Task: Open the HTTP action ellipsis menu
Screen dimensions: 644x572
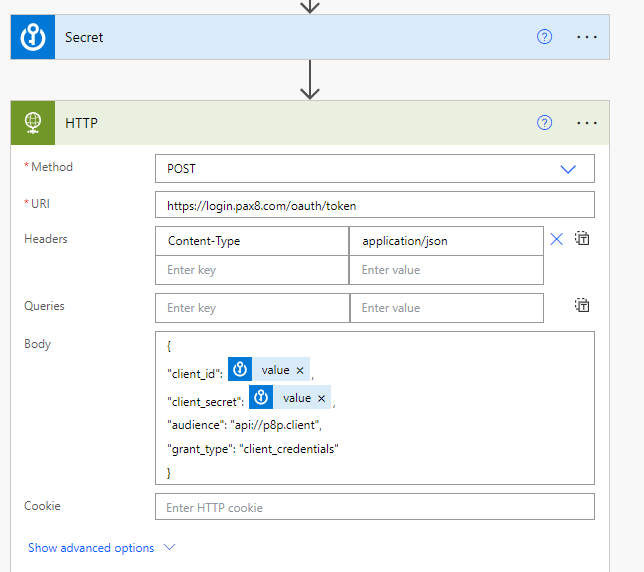Action: pyautogui.click(x=587, y=123)
